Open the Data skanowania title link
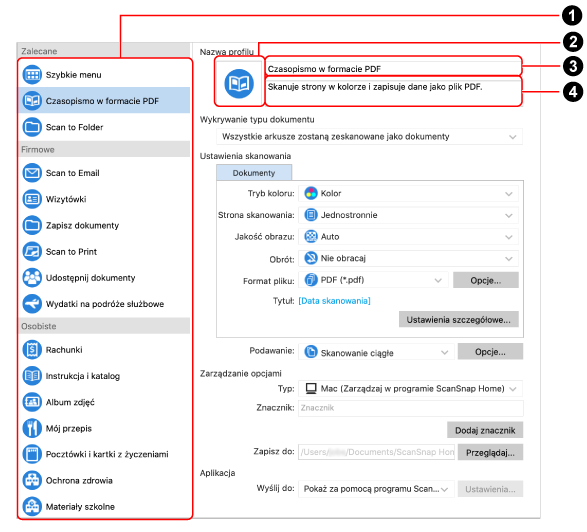The height and width of the screenshot is (532, 587). [334, 301]
